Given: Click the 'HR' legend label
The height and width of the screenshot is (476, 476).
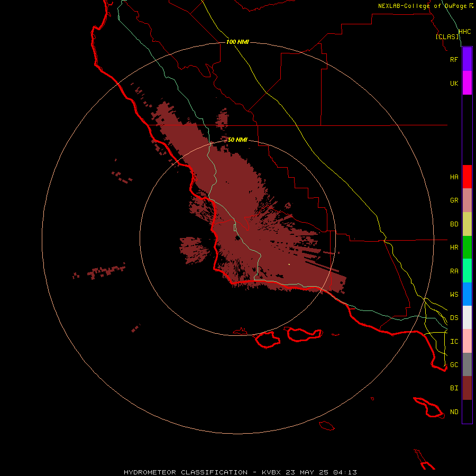Looking at the screenshot, I should coord(454,248).
